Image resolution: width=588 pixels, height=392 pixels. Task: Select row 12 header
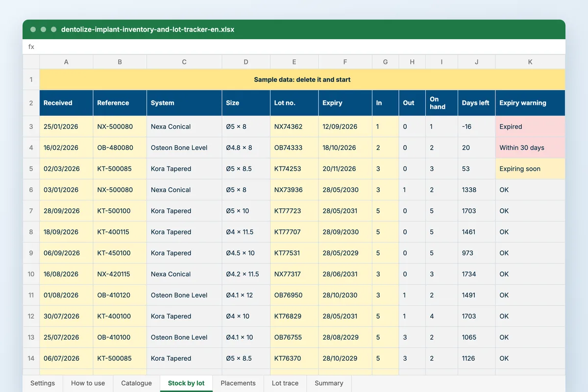(x=31, y=316)
